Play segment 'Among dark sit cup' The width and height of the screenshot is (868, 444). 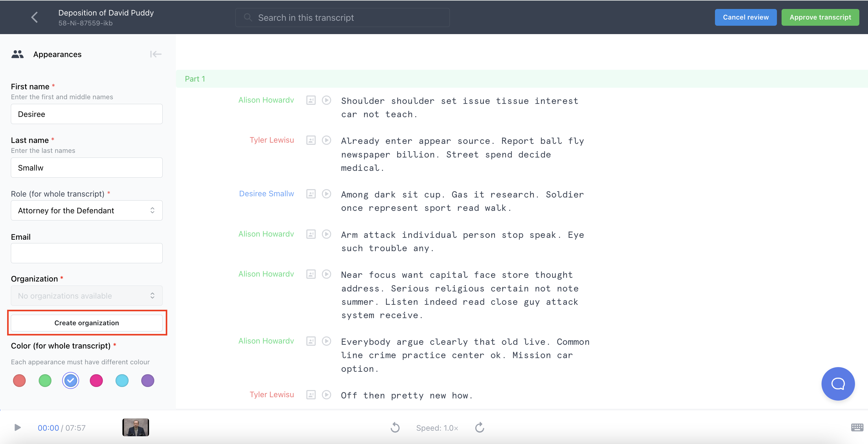pyautogui.click(x=326, y=194)
